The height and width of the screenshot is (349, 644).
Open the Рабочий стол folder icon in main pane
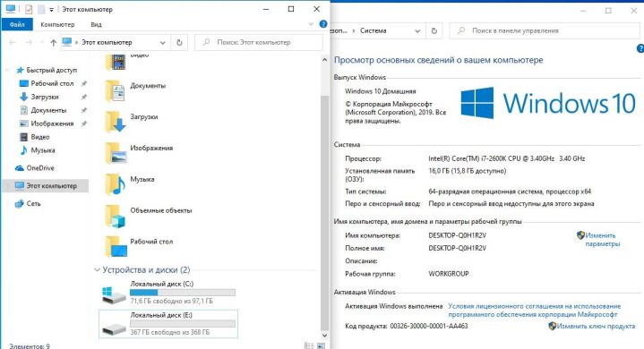click(x=116, y=246)
